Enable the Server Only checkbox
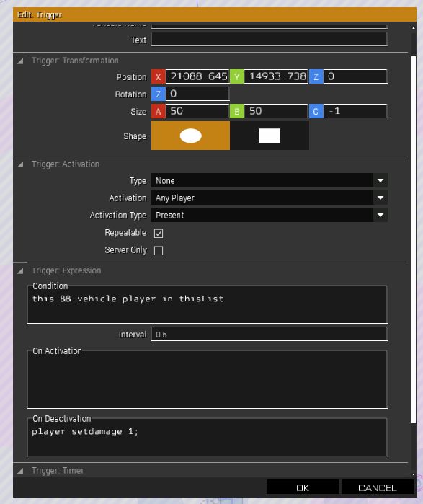Screen dimensions: 423x504 coord(159,251)
